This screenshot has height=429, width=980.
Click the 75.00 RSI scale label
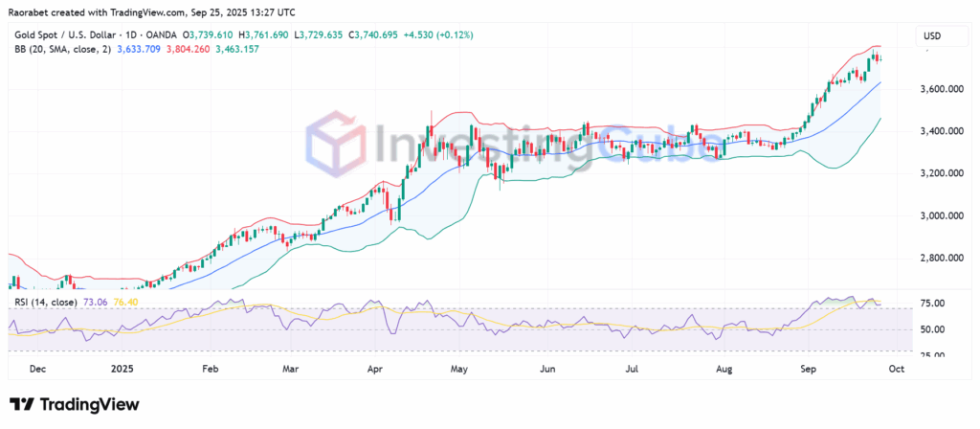(x=930, y=304)
